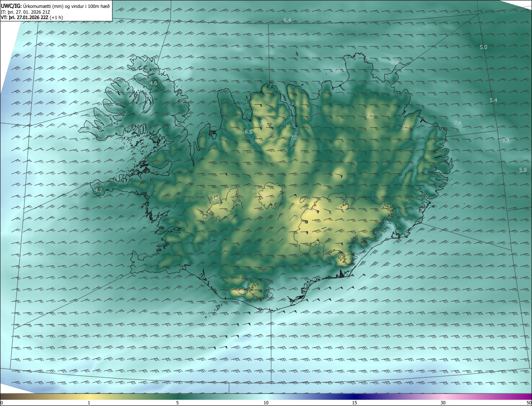This screenshot has height=406, width=532.
Task: Pick the pale yellow band of the color scale
Action: [89, 396]
